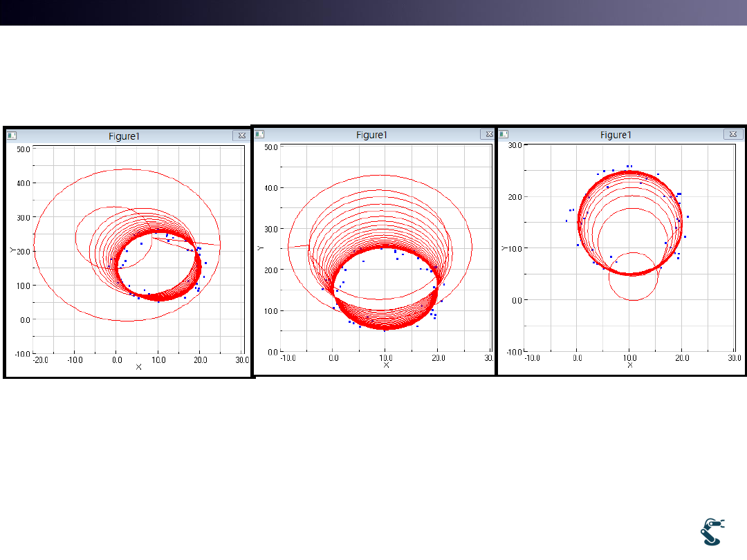This screenshot has height=560, width=747.
Task: Select the left window's Figure1 title text
Action: pyautogui.click(x=124, y=136)
